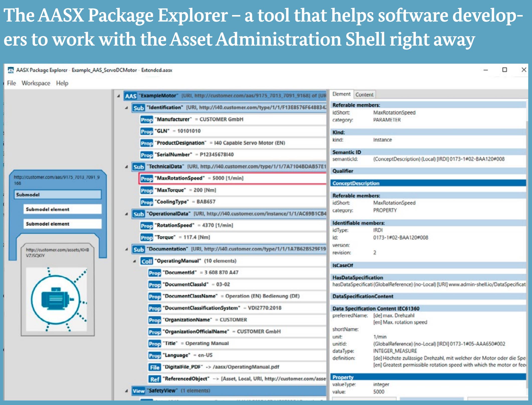Click the Sub icon beside Identification
Image resolution: width=532 pixels, height=405 pixels.
click(x=139, y=108)
